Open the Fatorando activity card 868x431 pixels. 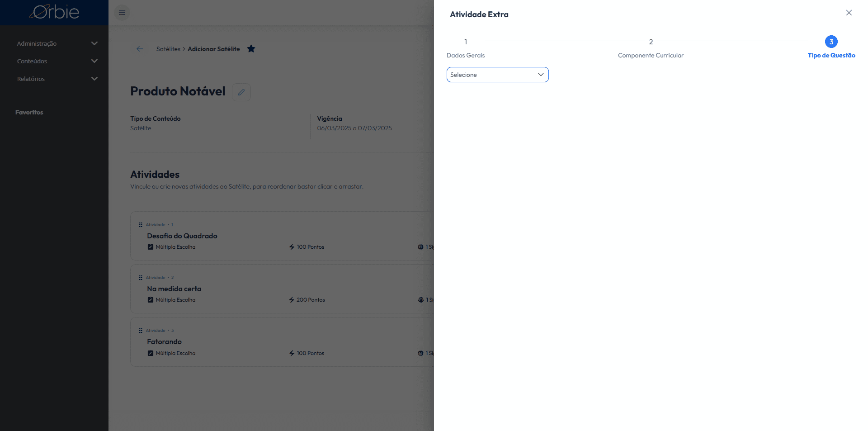[282, 342]
